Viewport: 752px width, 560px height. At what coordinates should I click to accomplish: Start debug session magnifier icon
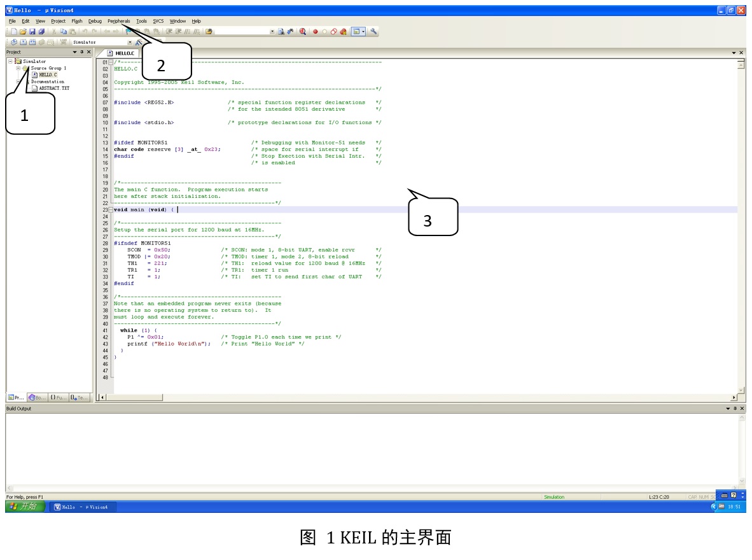(x=303, y=32)
